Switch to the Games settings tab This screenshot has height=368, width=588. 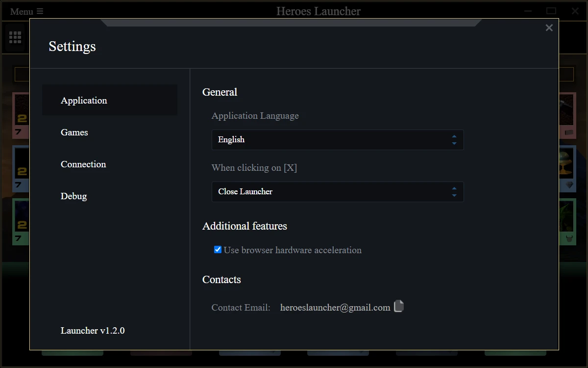74,132
